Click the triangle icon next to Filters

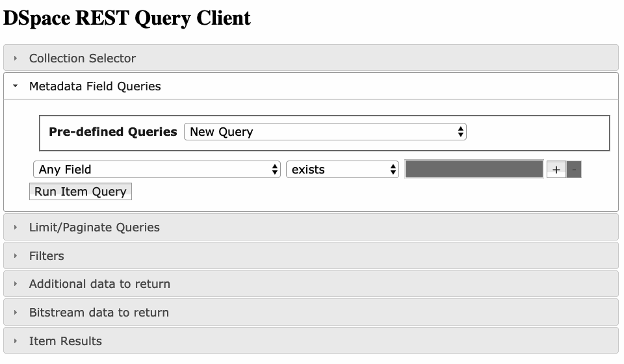point(15,256)
